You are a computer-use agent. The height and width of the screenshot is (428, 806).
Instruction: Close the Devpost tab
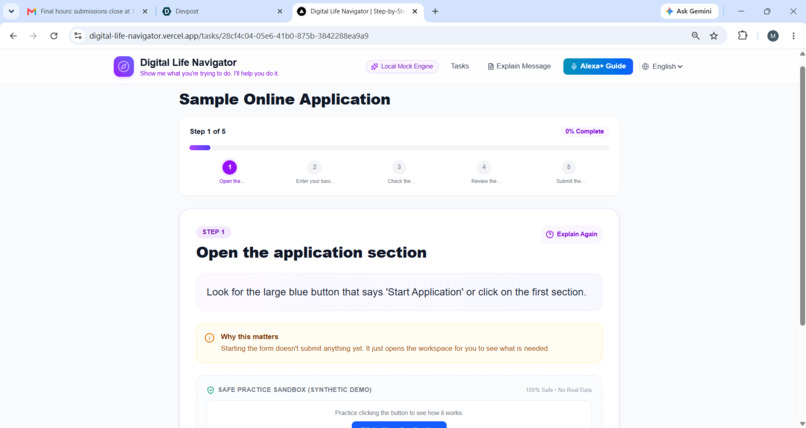click(x=280, y=11)
